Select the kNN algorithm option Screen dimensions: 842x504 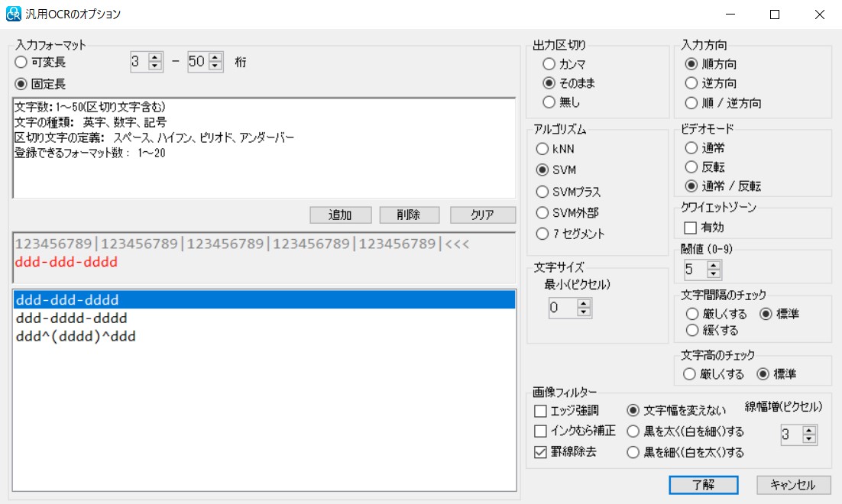[x=542, y=149]
